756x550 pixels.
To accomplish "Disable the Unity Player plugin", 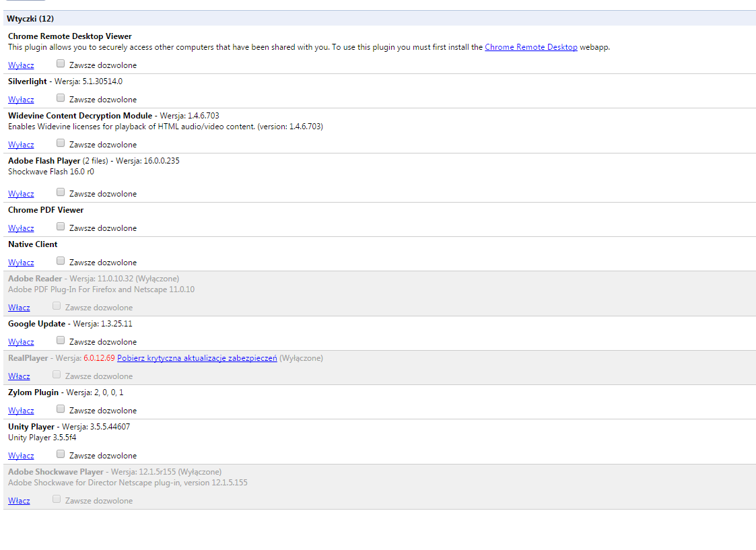I will pyautogui.click(x=21, y=456).
